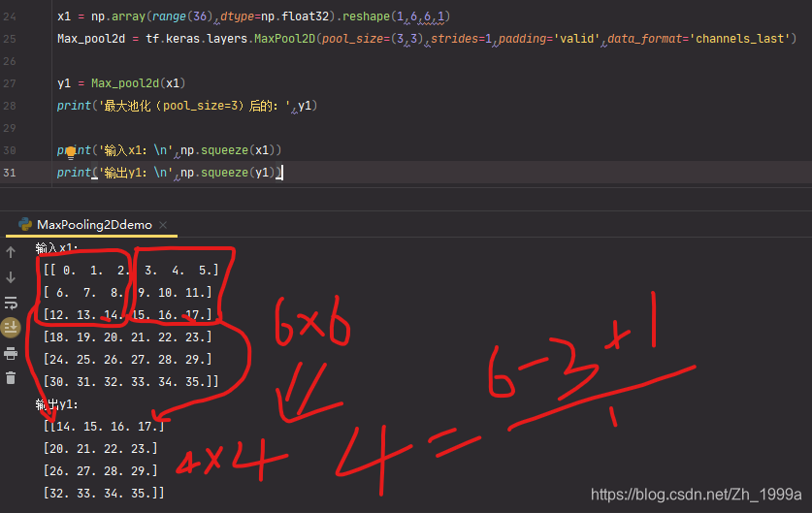The image size is (812, 513).
Task: Click output row '[24. 25. 26. 27. 28. 29.]'
Action: tap(128, 359)
